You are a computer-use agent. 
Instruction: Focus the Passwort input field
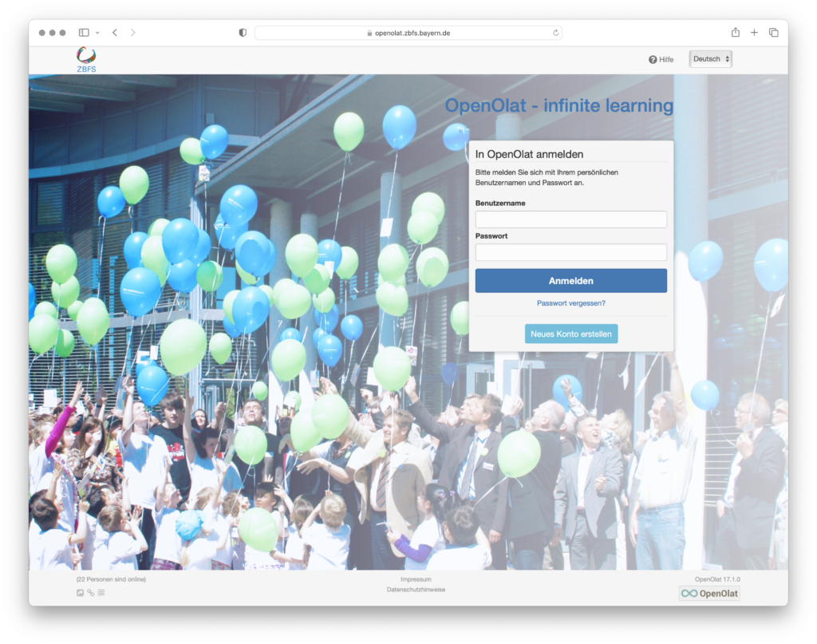click(570, 252)
